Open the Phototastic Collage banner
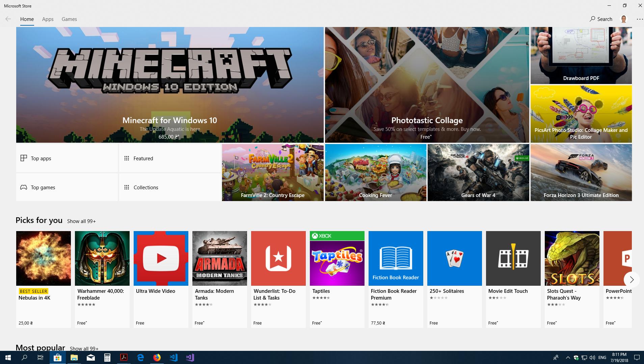This screenshot has width=644, height=364. coord(427,85)
